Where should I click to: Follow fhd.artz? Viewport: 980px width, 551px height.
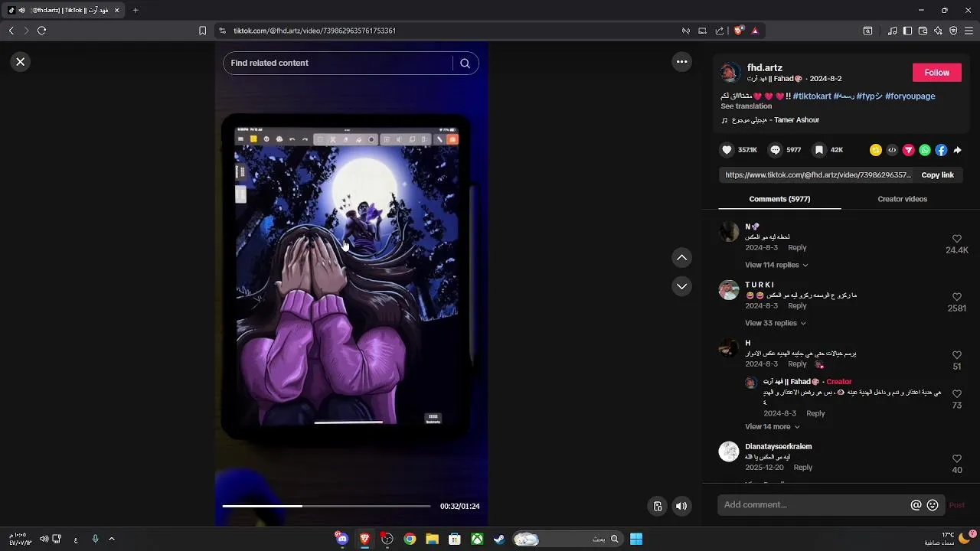pos(936,73)
